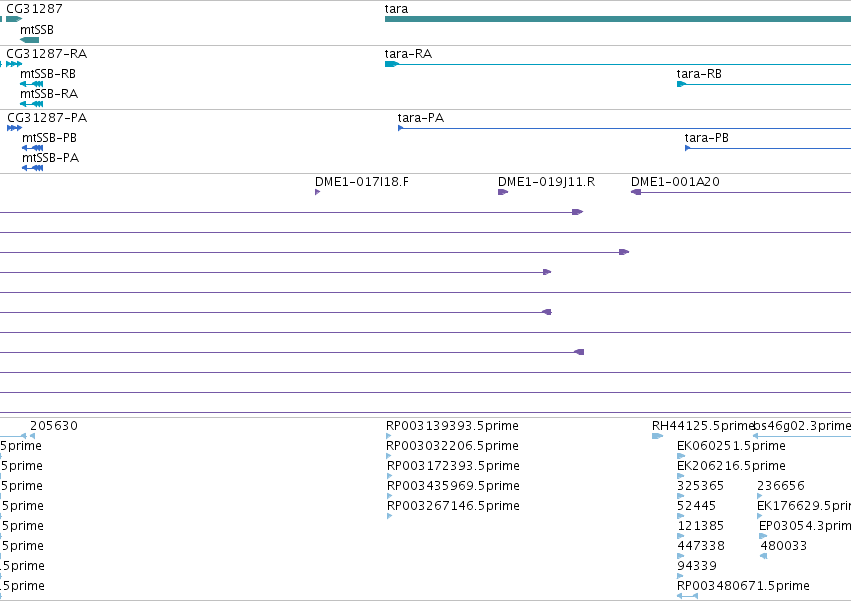
Task: Select the CG31287-PA protein arrows
Action: pos(15,128)
